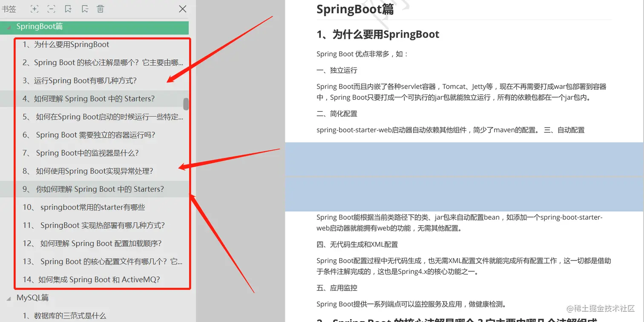The width and height of the screenshot is (644, 322).
Task: Open bookmark 6 about 独立的容器运行
Action: point(89,135)
